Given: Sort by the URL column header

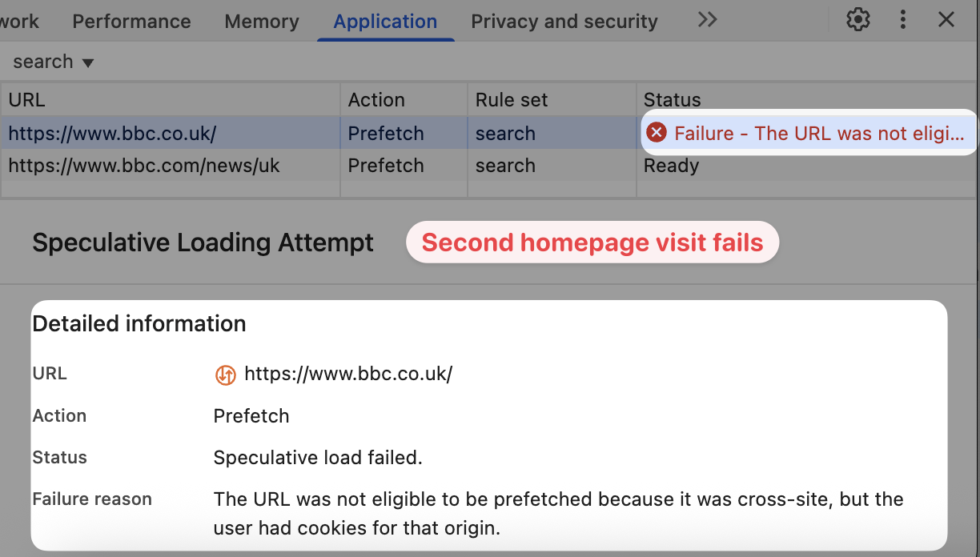Looking at the screenshot, I should pos(171,100).
